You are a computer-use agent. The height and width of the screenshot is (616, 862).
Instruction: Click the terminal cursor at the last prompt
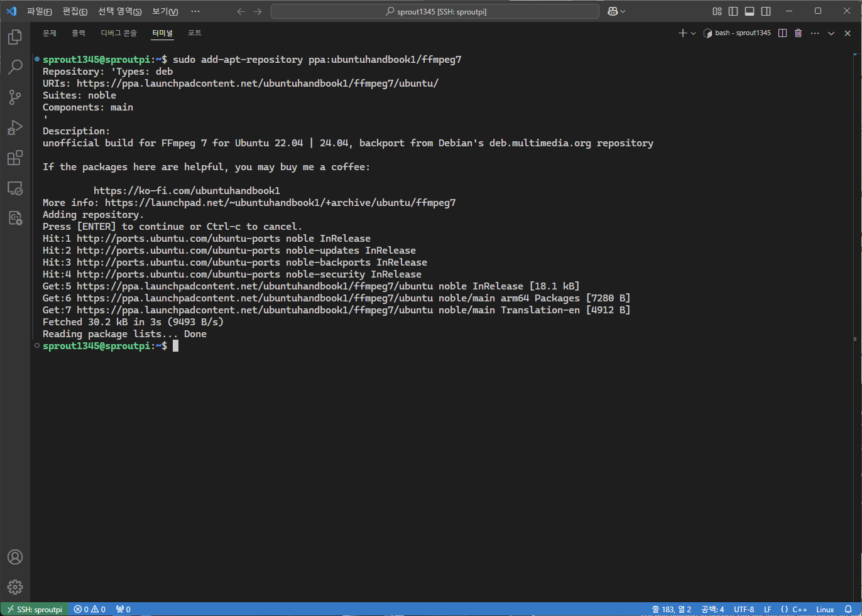click(176, 346)
